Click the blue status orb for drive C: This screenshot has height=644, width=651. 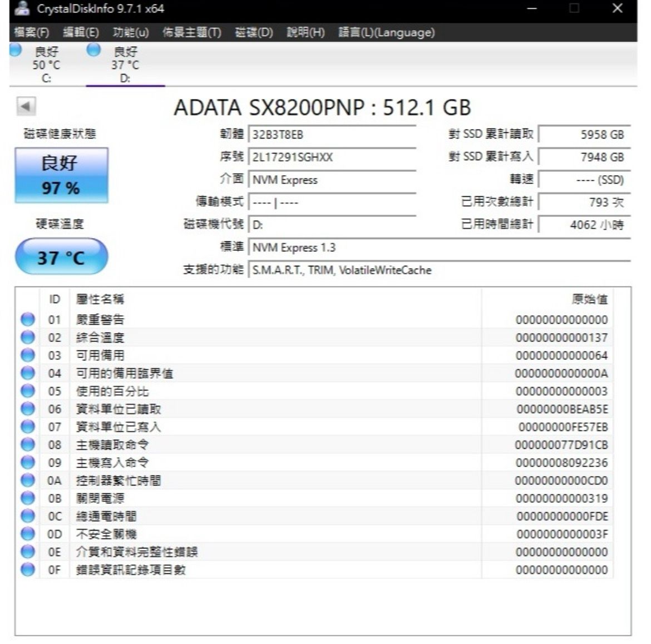coord(16,49)
